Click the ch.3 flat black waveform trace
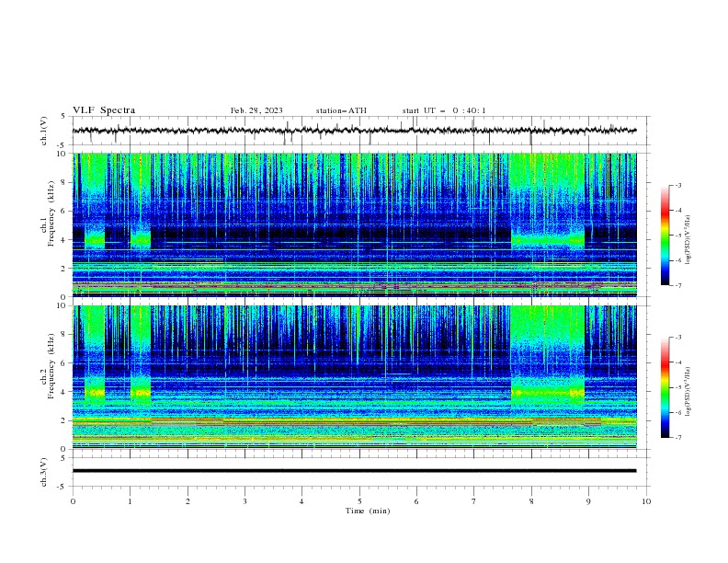The width and height of the screenshot is (728, 563). (x=354, y=471)
